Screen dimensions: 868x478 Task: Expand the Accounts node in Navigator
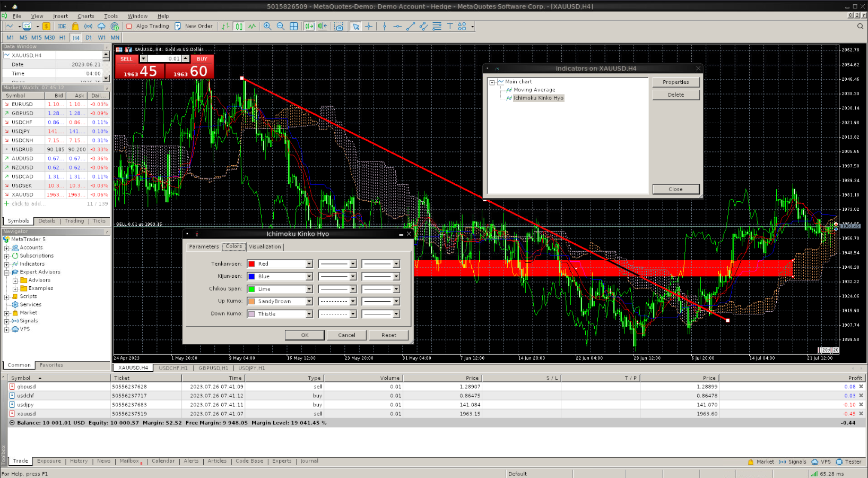7,248
